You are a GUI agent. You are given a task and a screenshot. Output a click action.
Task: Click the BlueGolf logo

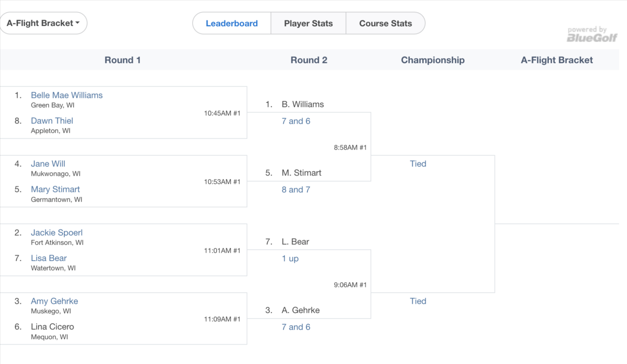(x=591, y=35)
